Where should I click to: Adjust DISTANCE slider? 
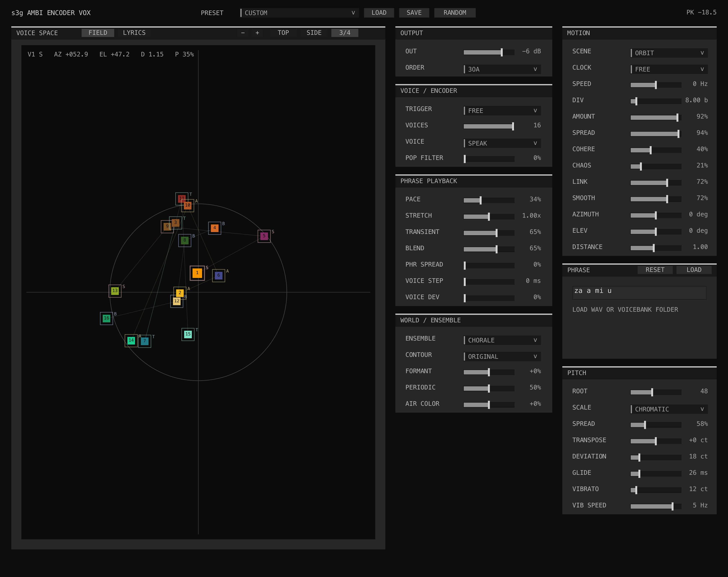coord(656,248)
